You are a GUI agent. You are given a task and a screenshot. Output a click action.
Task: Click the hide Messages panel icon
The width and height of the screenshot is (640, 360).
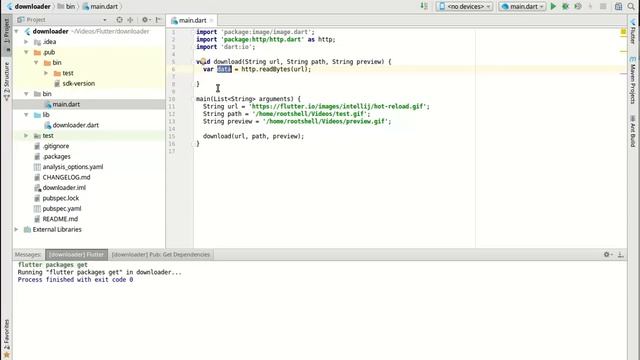point(620,254)
